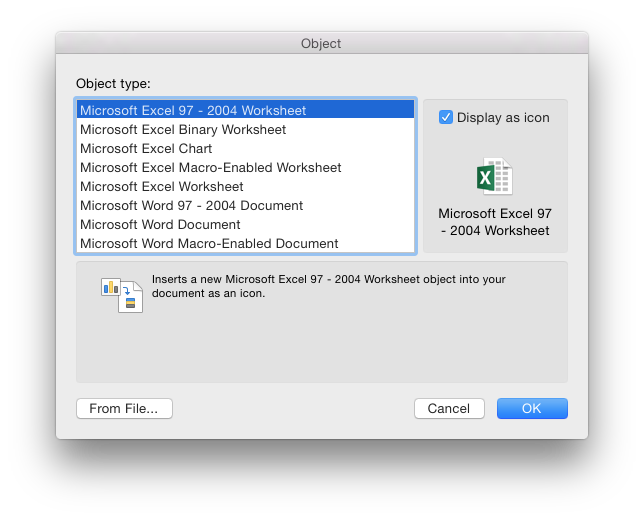This screenshot has height=519, width=644.
Task: Choose Microsoft Excel Chart in the list
Action: coord(245,148)
